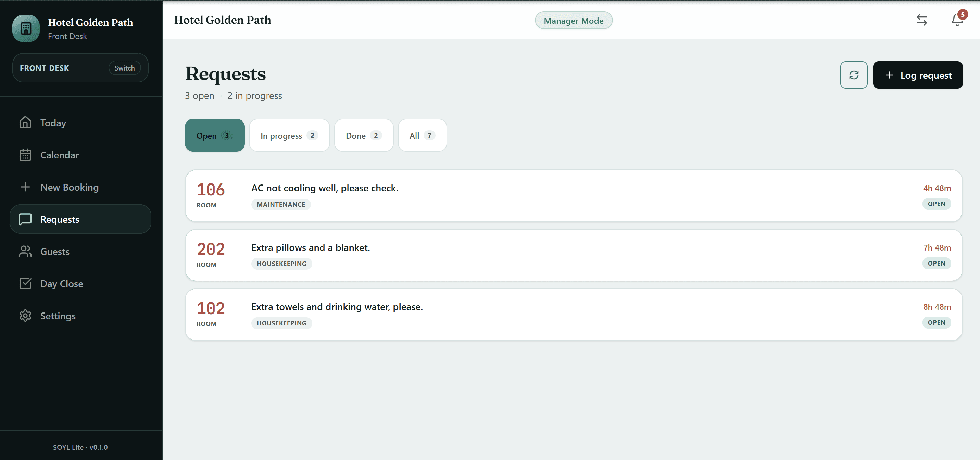Click Hotel Golden Path header title

coord(223,20)
